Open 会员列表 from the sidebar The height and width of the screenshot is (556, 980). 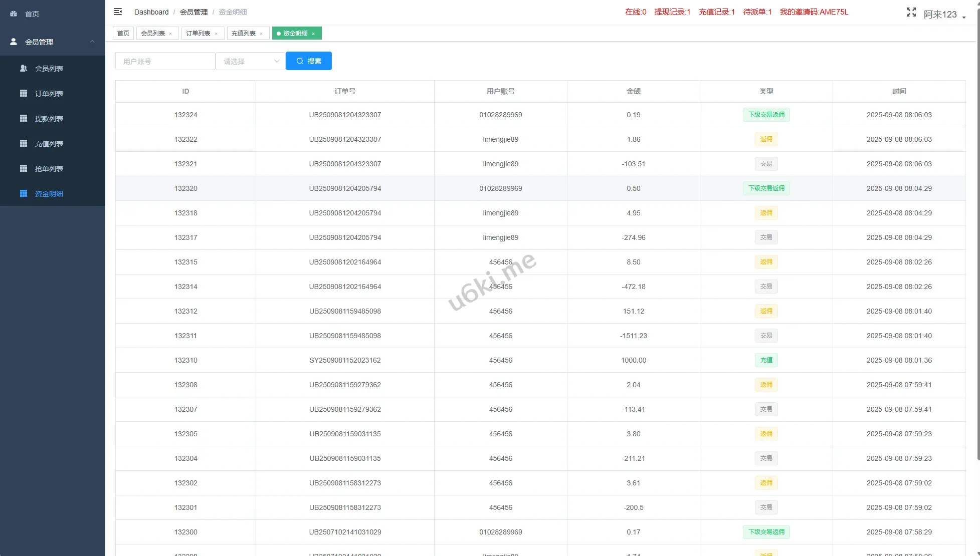[x=49, y=69]
